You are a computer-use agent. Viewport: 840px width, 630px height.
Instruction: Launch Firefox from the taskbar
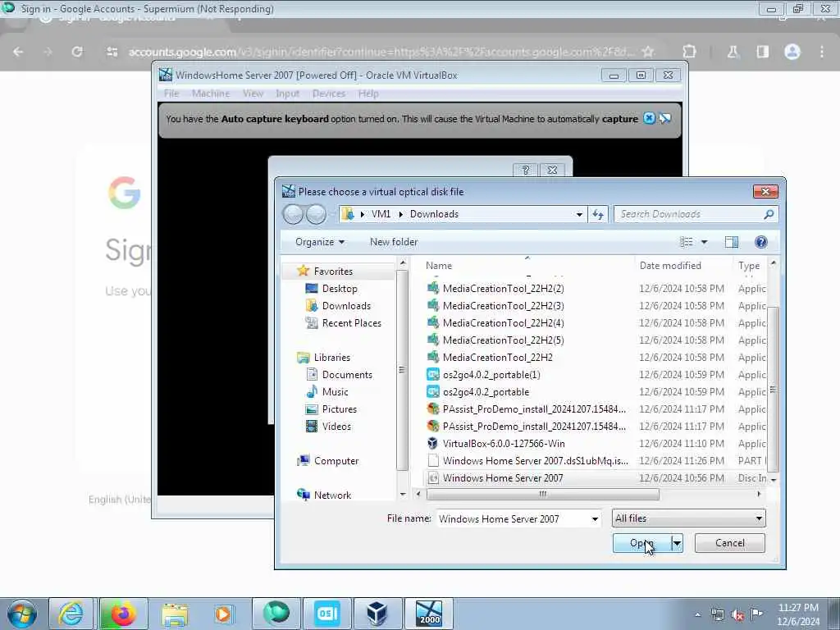click(123, 614)
